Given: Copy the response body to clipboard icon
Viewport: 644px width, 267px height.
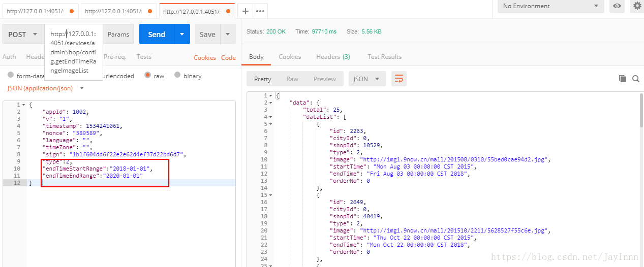Looking at the screenshot, I should click(x=622, y=79).
